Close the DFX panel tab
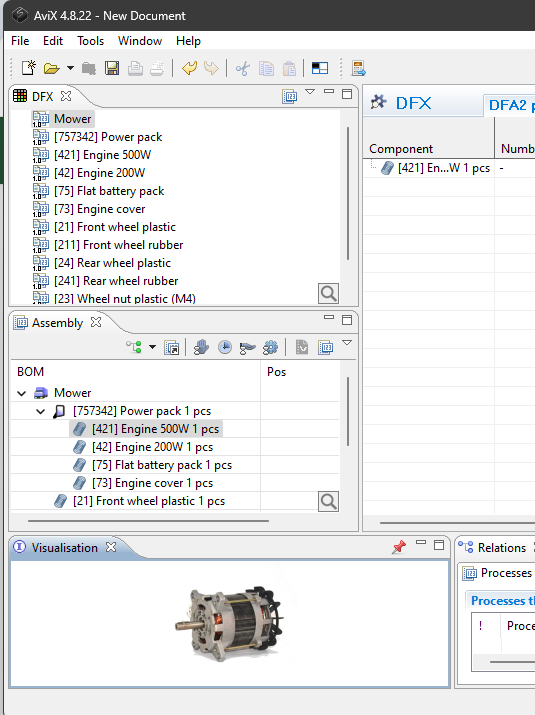Viewport: 535px width, 715px height. (x=66, y=96)
